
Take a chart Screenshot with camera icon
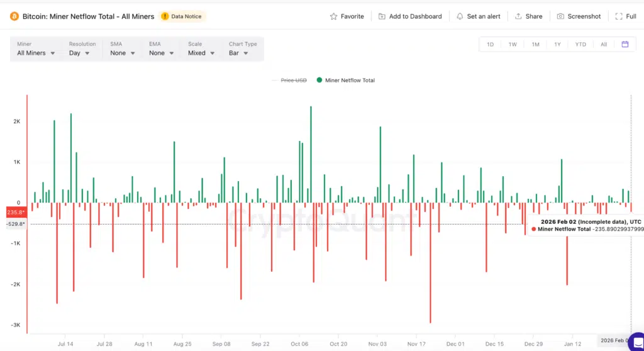pyautogui.click(x=560, y=16)
